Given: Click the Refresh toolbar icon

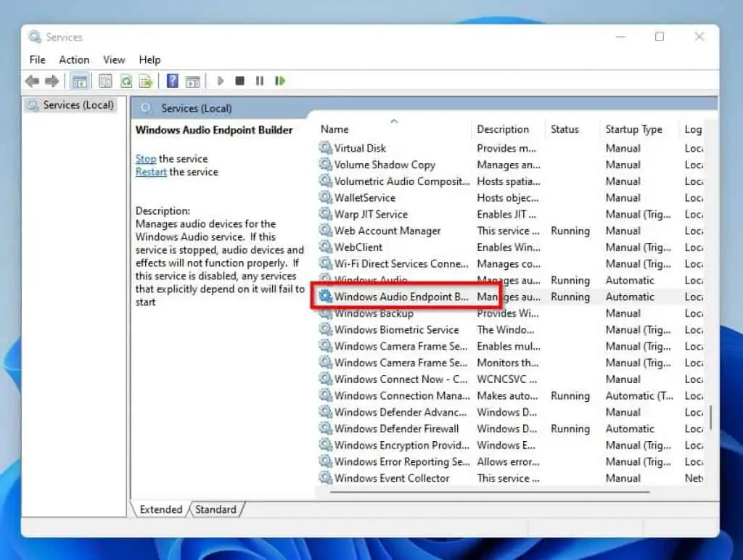Looking at the screenshot, I should [126, 81].
